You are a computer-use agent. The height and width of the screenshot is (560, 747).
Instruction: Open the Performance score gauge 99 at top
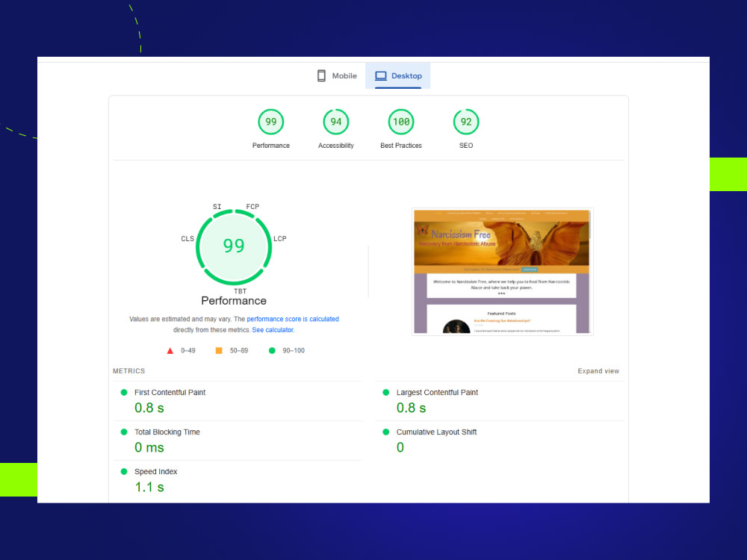(270, 122)
